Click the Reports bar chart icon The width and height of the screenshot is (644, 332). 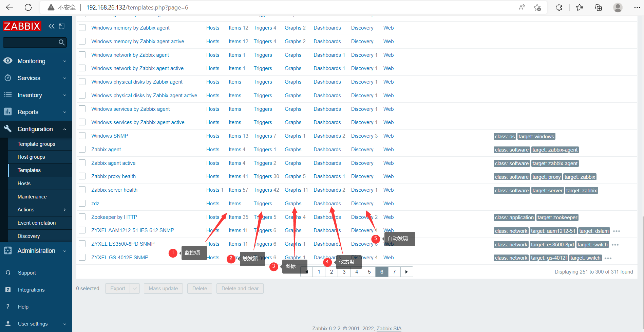(8, 112)
